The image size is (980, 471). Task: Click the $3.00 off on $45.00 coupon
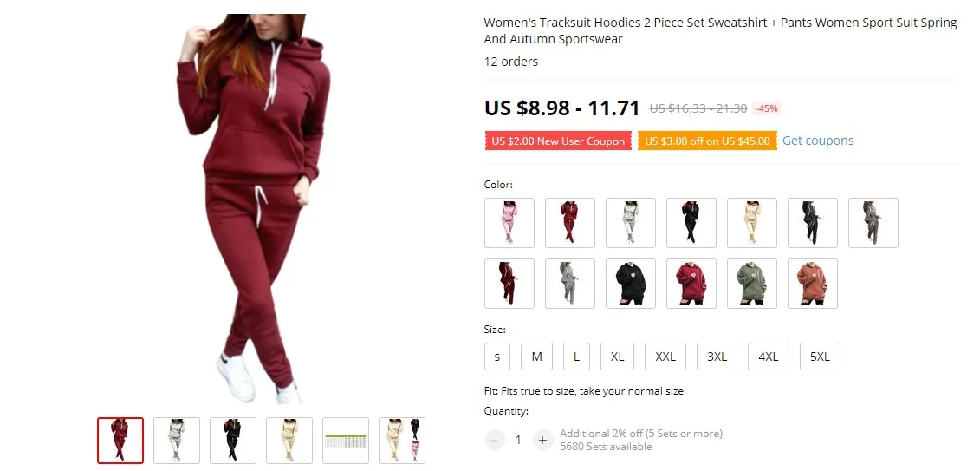pos(708,141)
